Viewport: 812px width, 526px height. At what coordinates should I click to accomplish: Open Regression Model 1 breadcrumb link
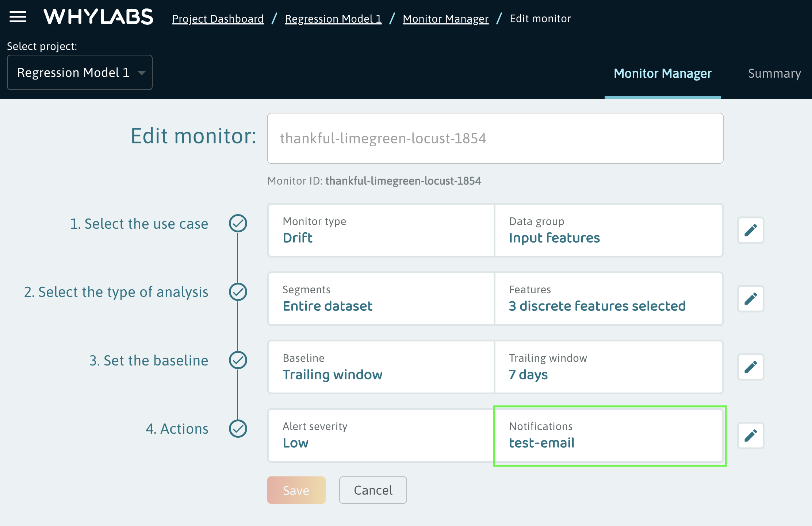coord(333,19)
